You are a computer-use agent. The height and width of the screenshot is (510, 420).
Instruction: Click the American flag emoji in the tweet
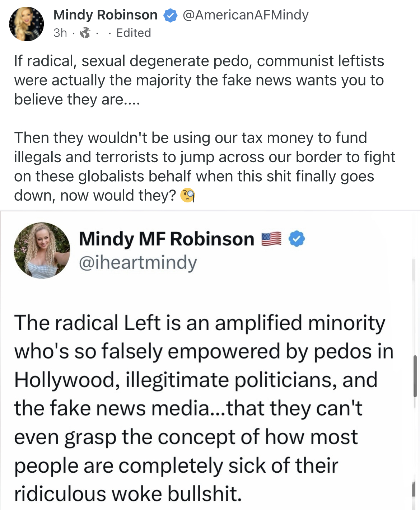click(x=271, y=239)
